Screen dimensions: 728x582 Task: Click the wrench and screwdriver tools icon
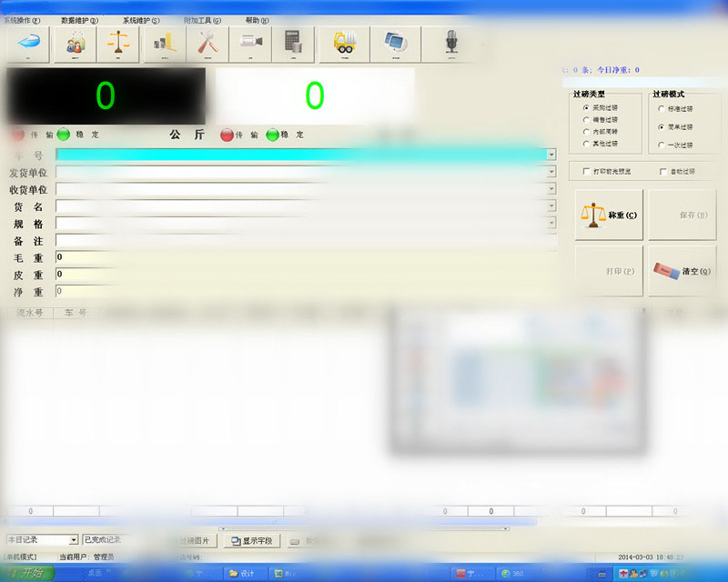tap(207, 42)
